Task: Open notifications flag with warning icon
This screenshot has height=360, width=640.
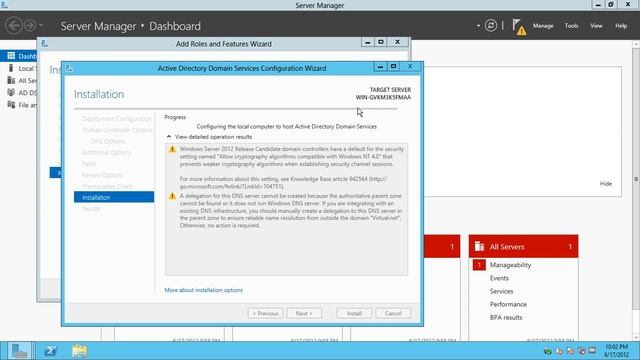Action: point(519,27)
